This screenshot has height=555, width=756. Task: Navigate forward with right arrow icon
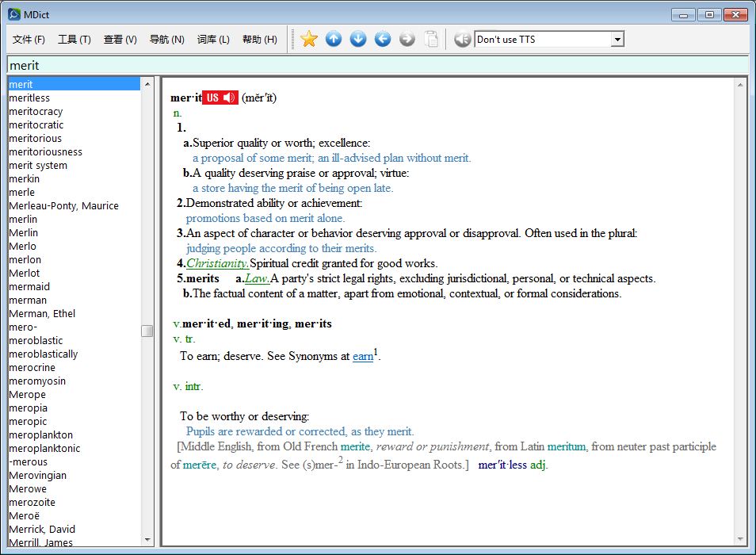click(x=407, y=39)
